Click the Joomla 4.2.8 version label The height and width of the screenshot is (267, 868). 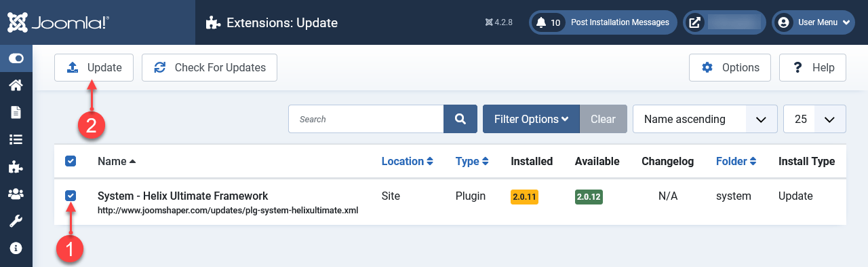(x=499, y=22)
